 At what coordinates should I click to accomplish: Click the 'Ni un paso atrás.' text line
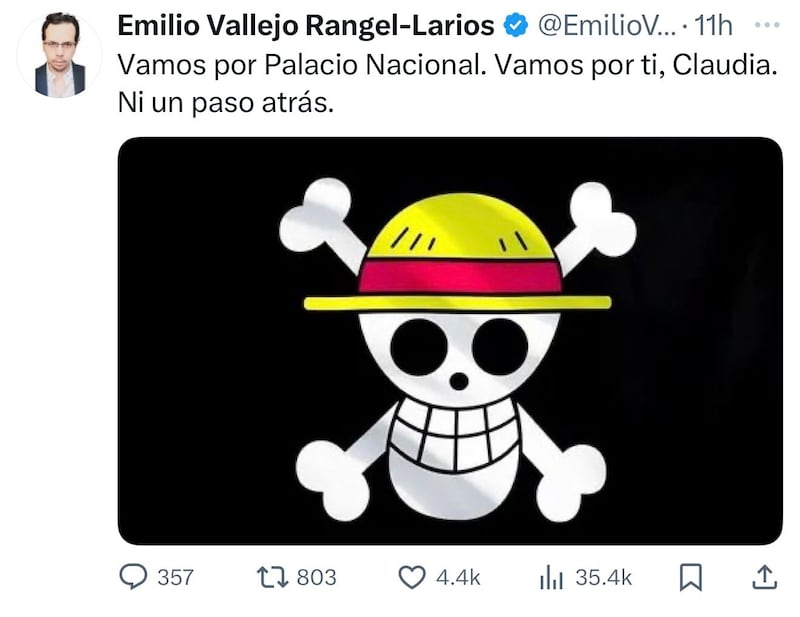click(226, 103)
